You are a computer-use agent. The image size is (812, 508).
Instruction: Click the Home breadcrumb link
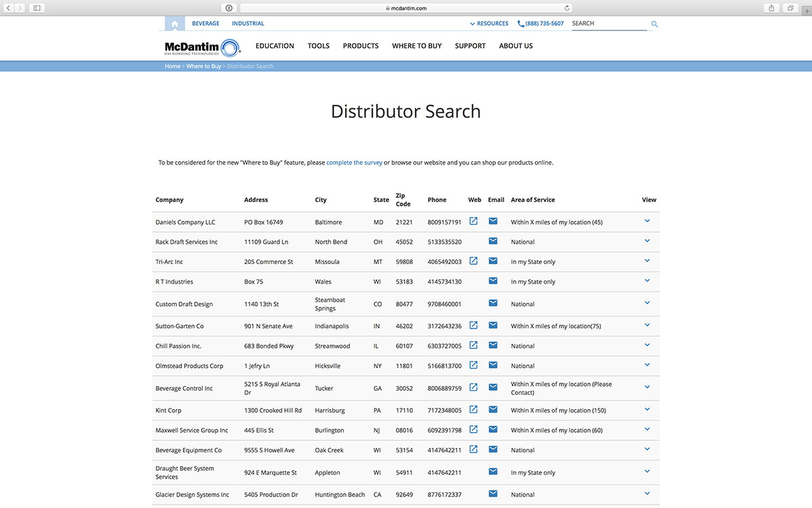click(x=173, y=66)
